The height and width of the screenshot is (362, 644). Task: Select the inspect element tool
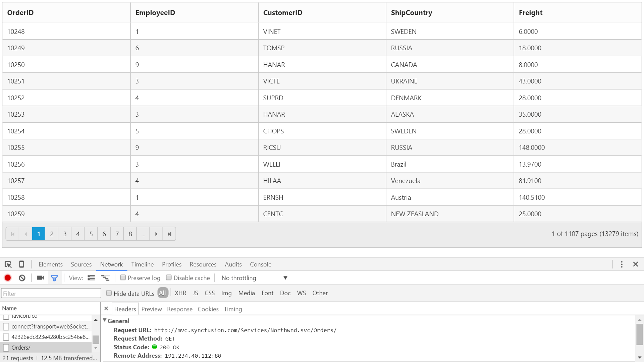(8, 264)
